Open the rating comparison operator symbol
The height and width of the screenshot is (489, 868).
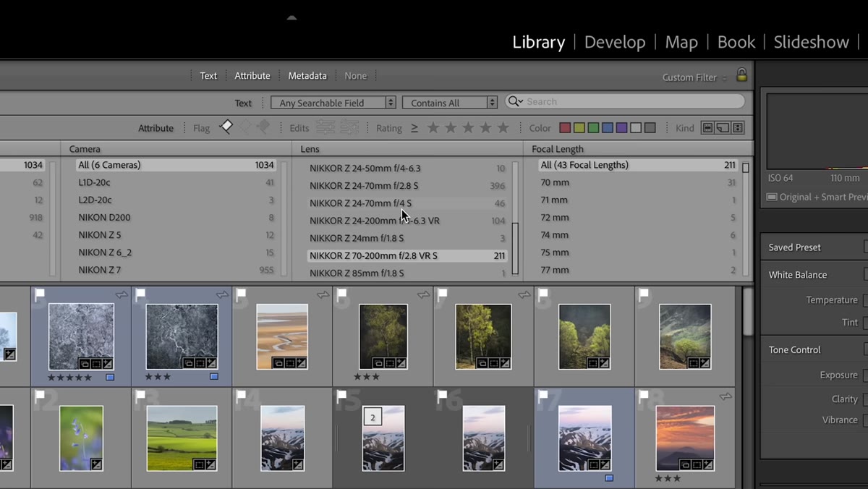(x=414, y=128)
